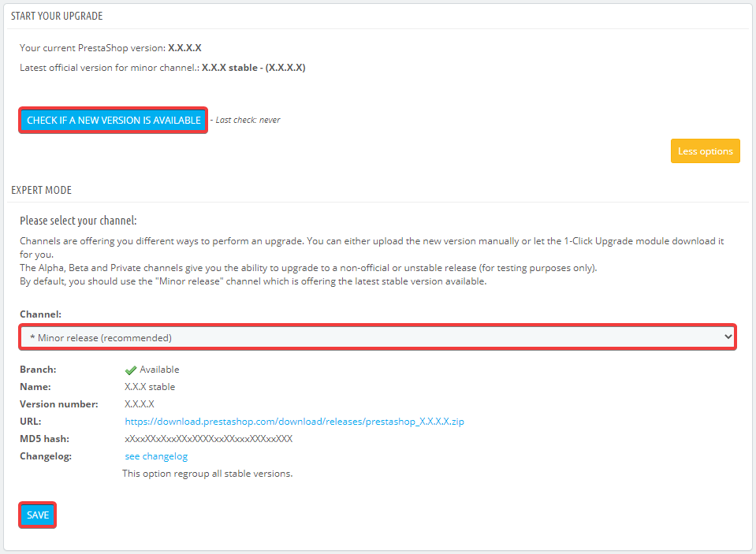Click the latest official version stable value
This screenshot has width=756, height=554.
pyautogui.click(x=253, y=68)
